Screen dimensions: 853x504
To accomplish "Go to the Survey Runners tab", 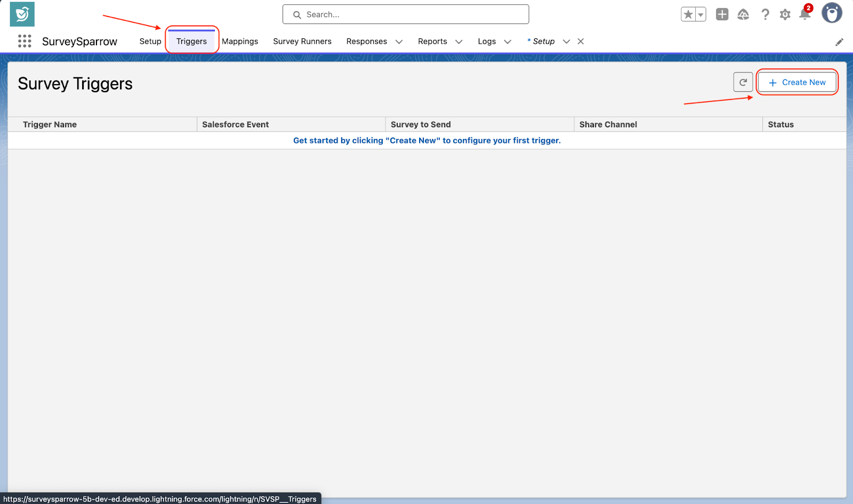I will [x=302, y=42].
